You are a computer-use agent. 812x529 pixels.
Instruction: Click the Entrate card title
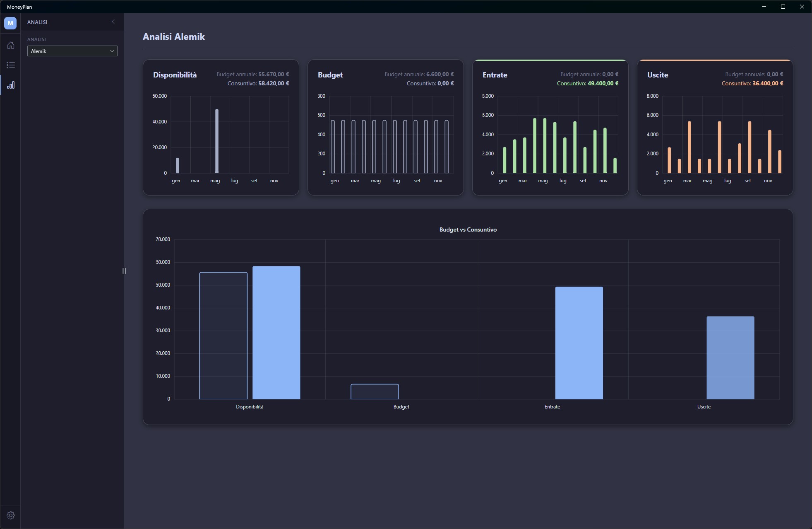tap(495, 75)
